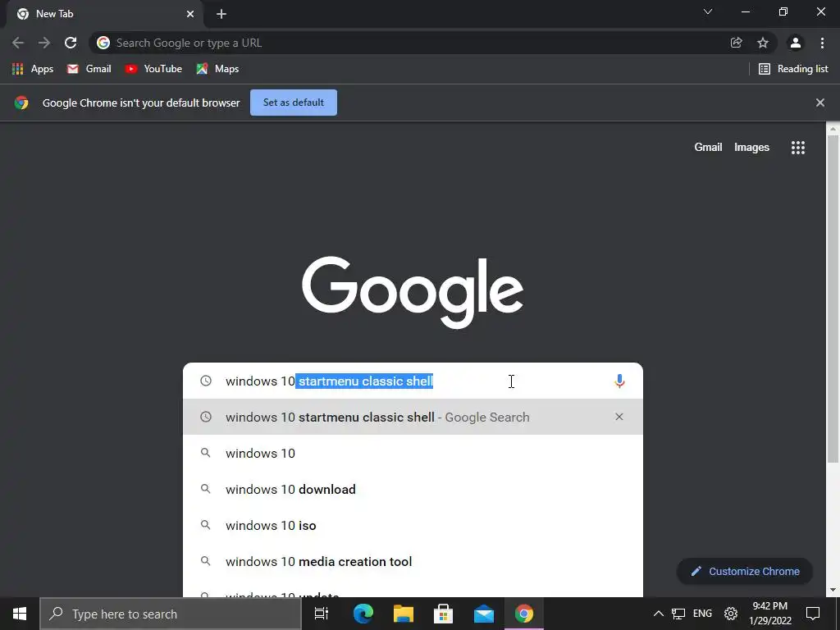
Task: Open Chrome's three-dot menu
Action: pyautogui.click(x=822, y=43)
